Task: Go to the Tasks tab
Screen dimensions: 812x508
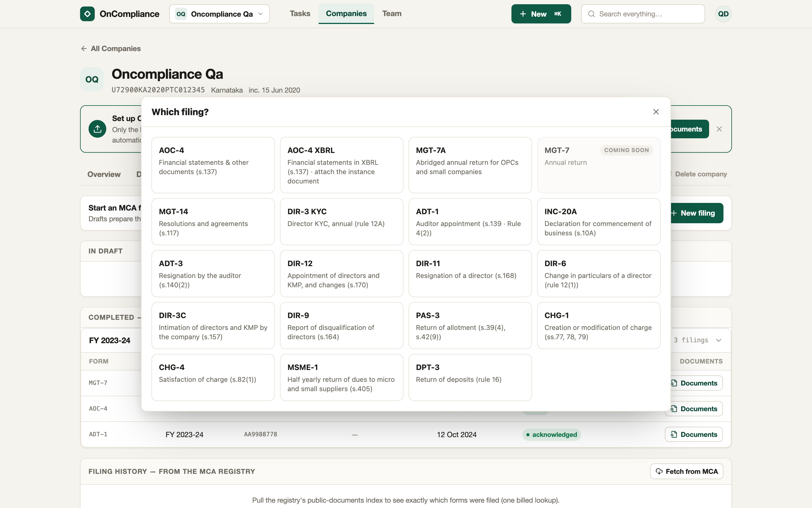Action: [x=300, y=14]
